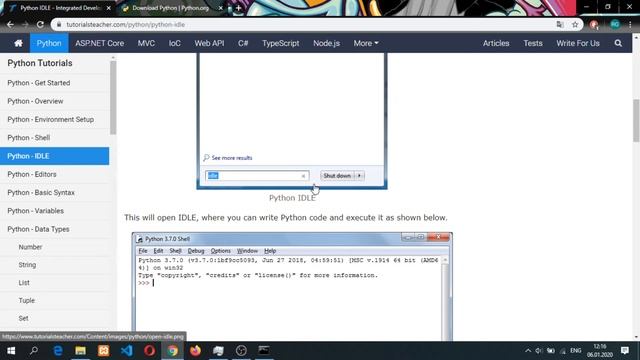Open C# tutorials in navbar
Screen dimensions: 640x360
[243, 43]
